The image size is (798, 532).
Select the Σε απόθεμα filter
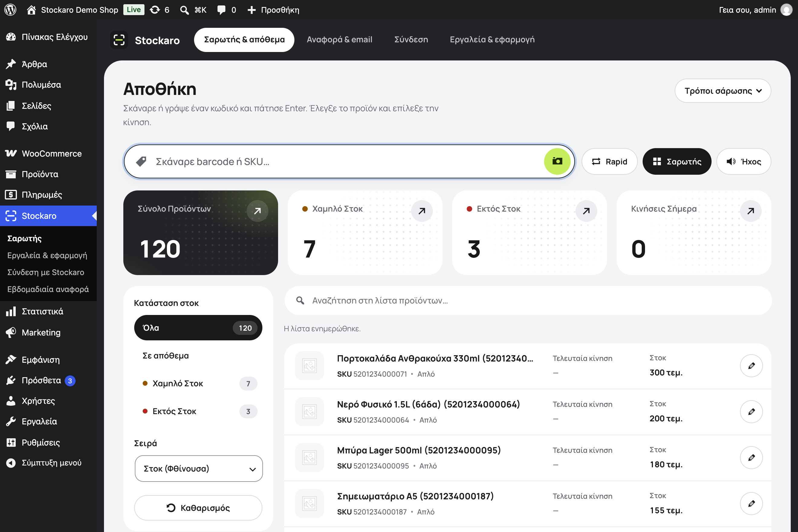click(x=198, y=355)
